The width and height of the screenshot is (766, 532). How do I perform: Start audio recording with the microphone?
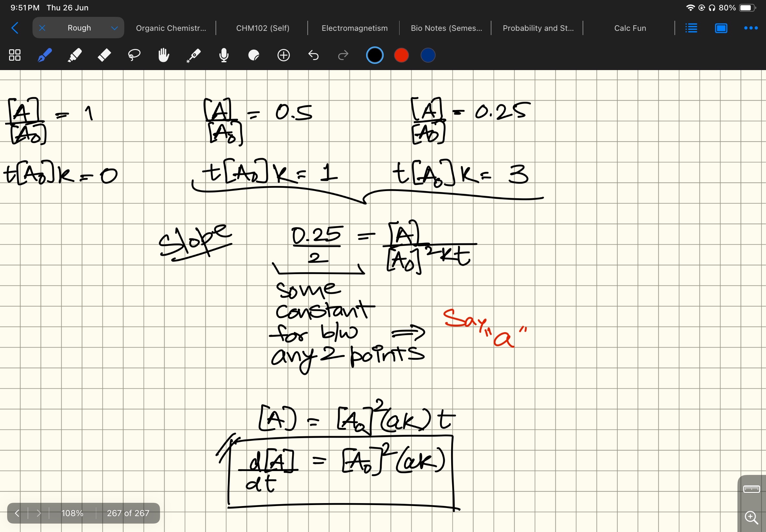coord(224,55)
